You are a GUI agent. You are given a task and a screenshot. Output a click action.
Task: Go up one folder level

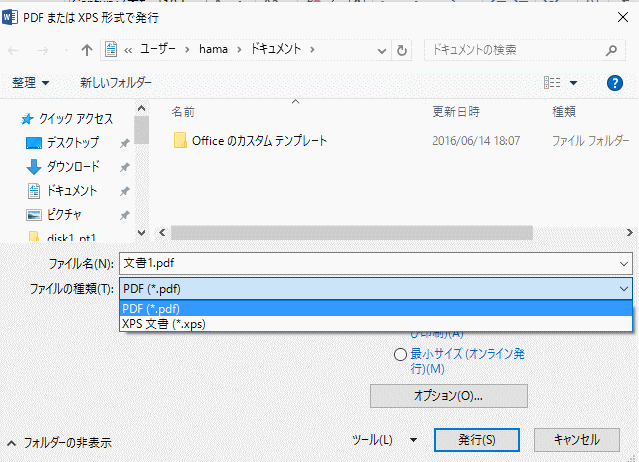[86, 50]
